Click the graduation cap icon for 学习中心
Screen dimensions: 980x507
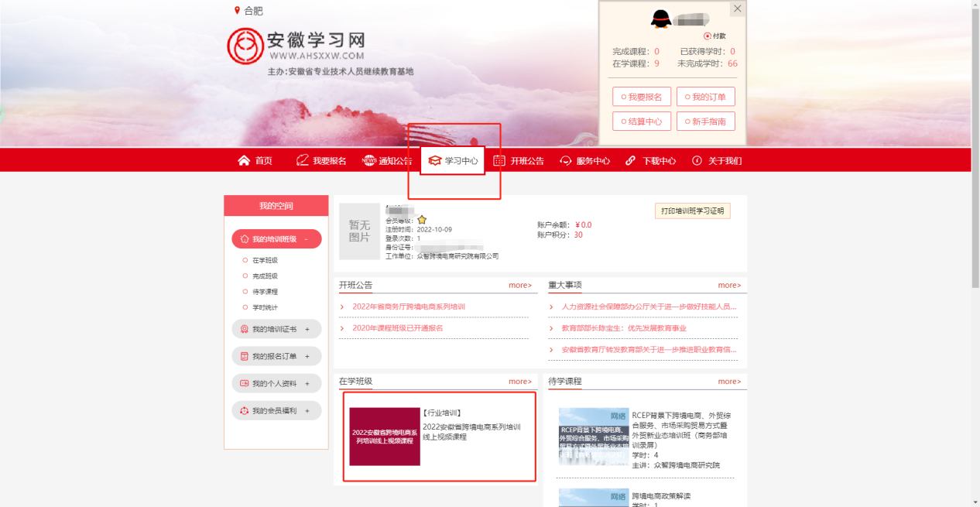434,160
